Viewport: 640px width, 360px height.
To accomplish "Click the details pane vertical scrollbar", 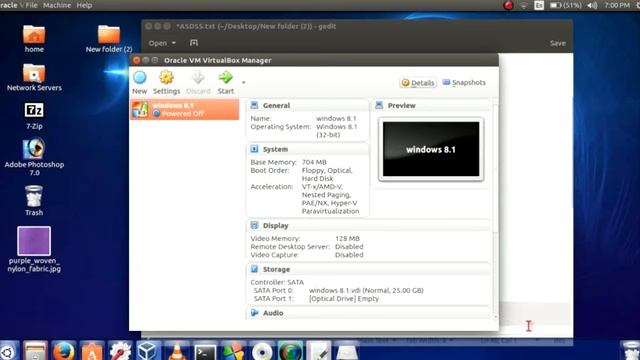I will [x=496, y=169].
